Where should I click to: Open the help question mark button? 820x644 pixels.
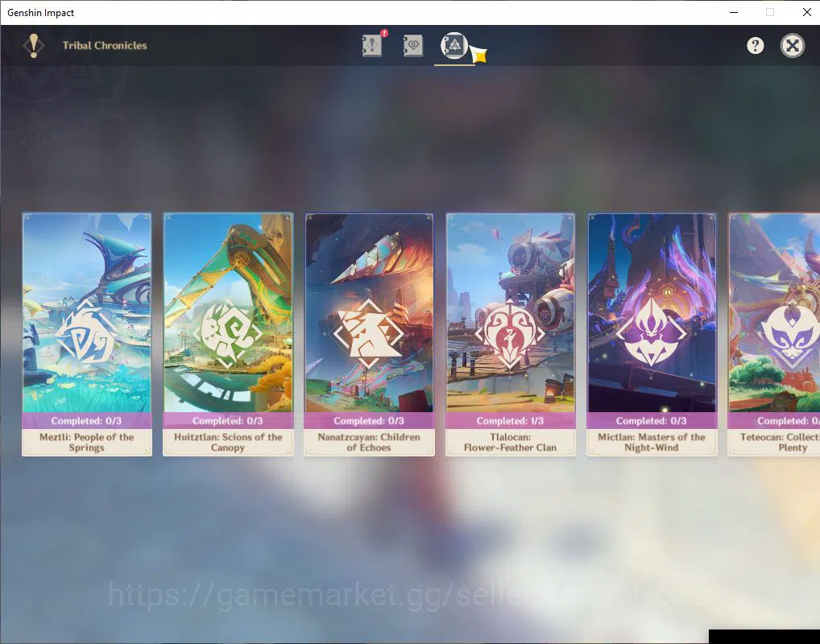pos(755,45)
